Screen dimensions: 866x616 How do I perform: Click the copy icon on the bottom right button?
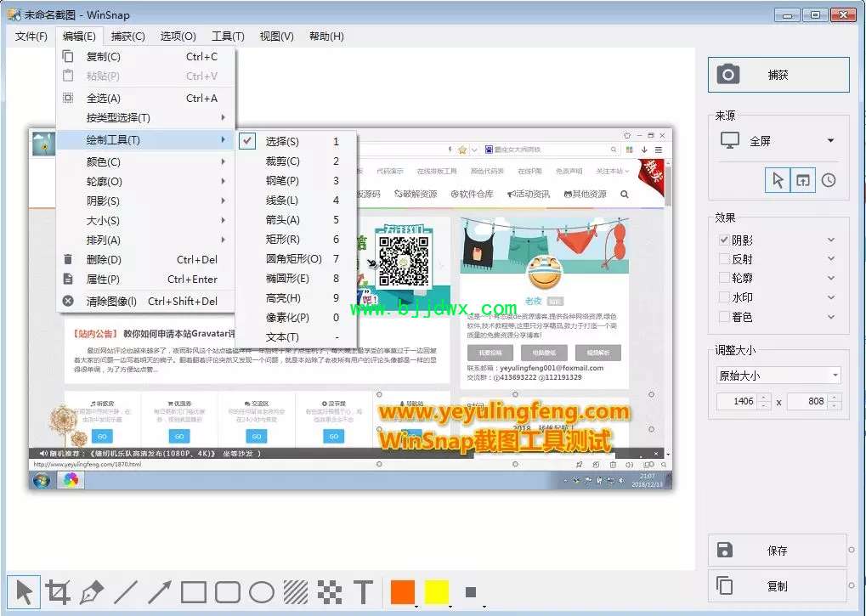(x=725, y=585)
